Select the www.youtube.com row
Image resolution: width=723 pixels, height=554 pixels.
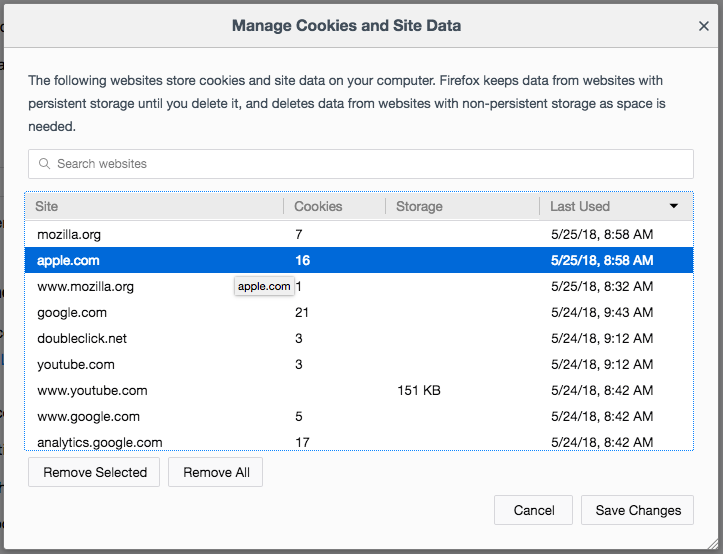(359, 390)
